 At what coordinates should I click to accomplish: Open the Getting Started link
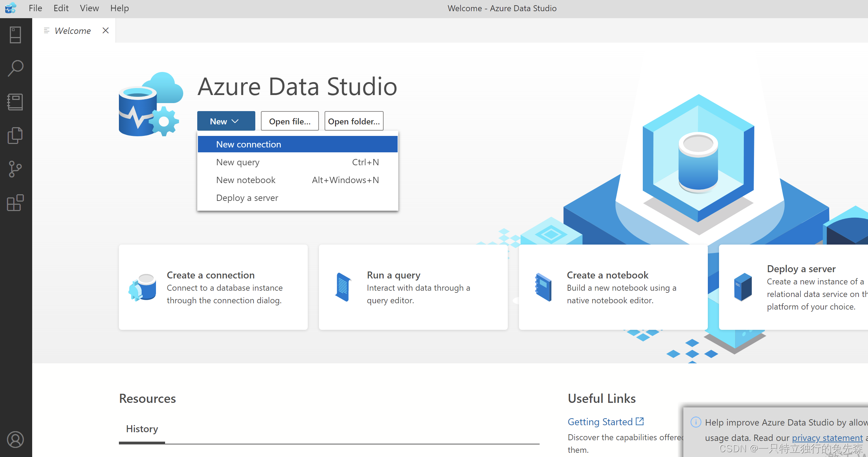tap(600, 422)
